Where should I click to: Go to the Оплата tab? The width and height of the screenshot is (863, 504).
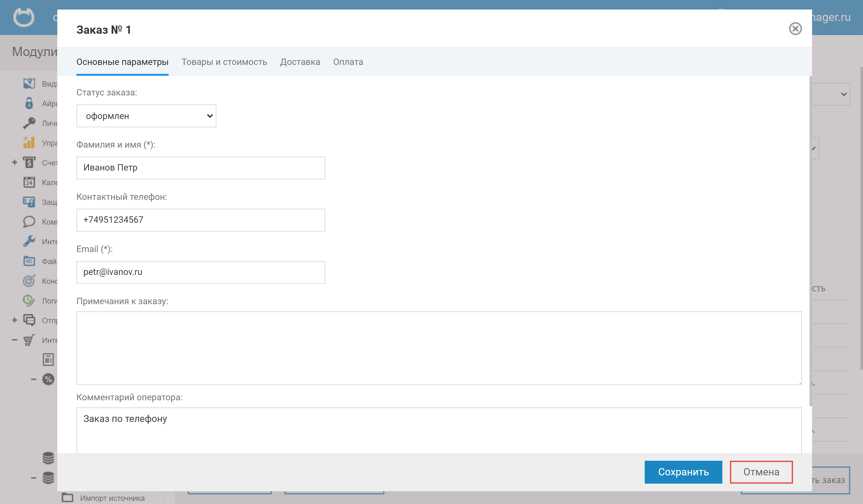coord(348,62)
